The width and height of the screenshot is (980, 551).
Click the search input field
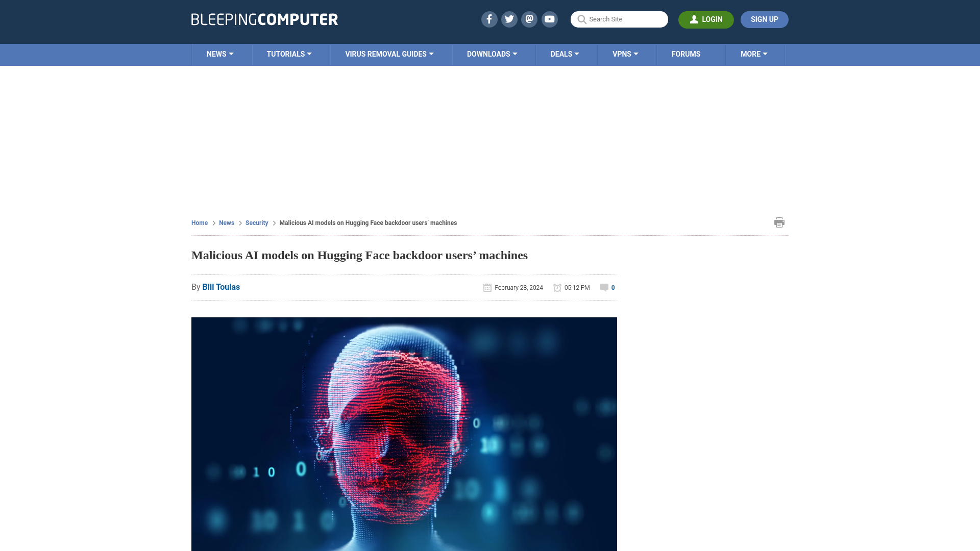click(x=619, y=19)
